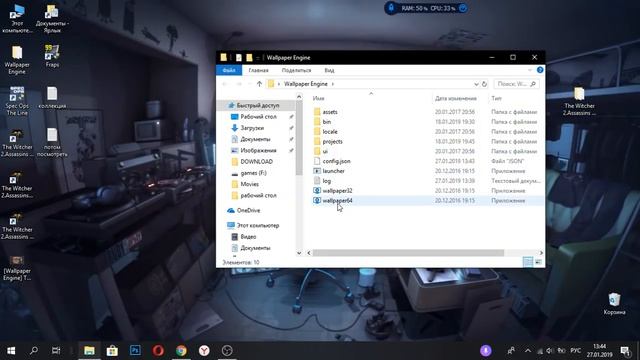Viewport: 640px width, 360px height.
Task: Open Google Chrome from the taskbar
Action: [x=181, y=350]
